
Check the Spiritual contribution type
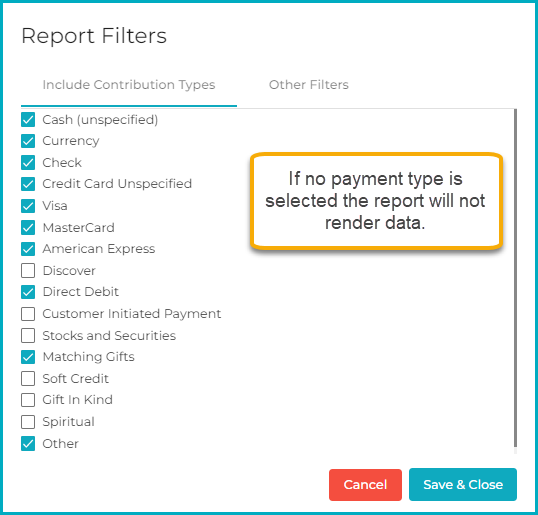point(28,422)
